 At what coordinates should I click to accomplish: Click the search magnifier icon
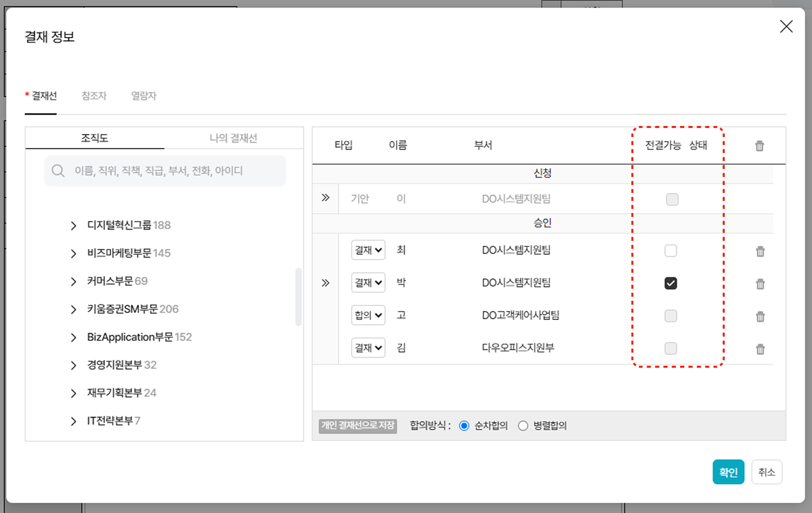coord(58,171)
